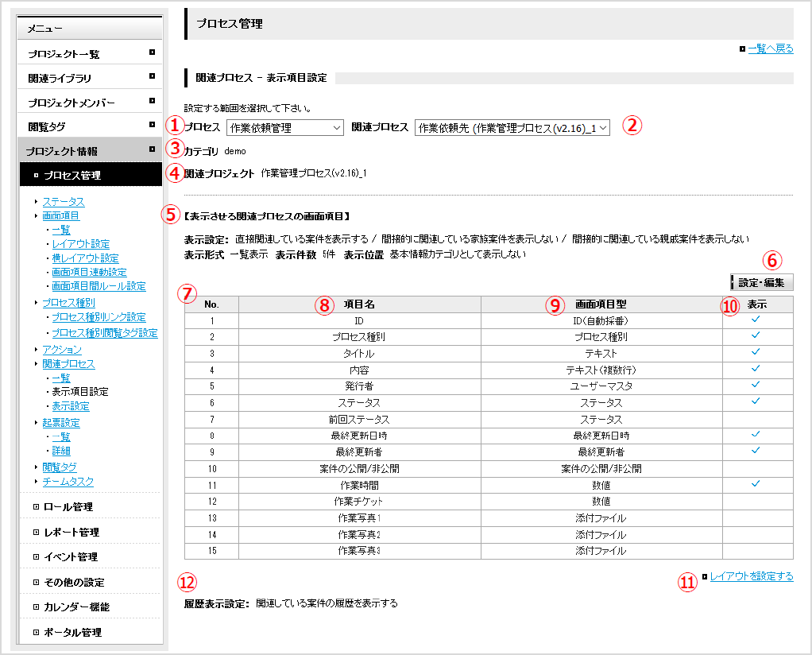Open the プロセス種別 sidebar link
Viewport: 812px width, 655px height.
pos(68,303)
